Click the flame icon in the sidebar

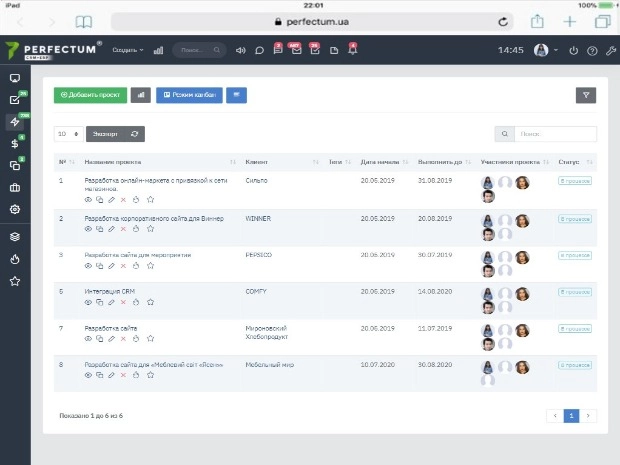(14, 259)
